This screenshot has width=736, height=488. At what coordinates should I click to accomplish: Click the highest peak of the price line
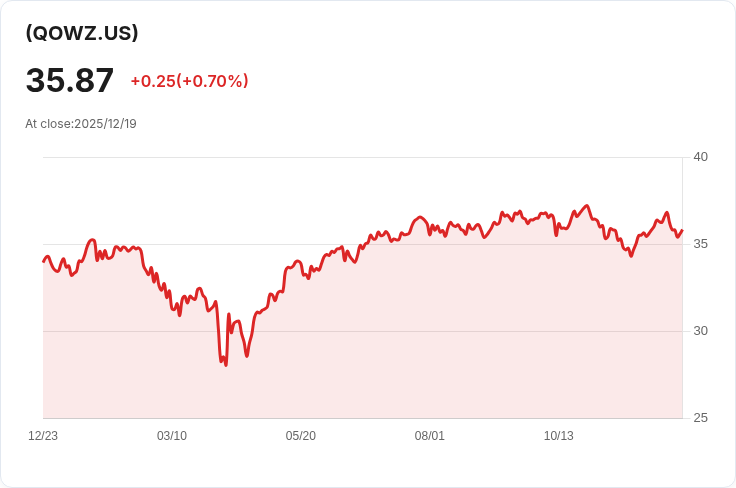pos(586,206)
